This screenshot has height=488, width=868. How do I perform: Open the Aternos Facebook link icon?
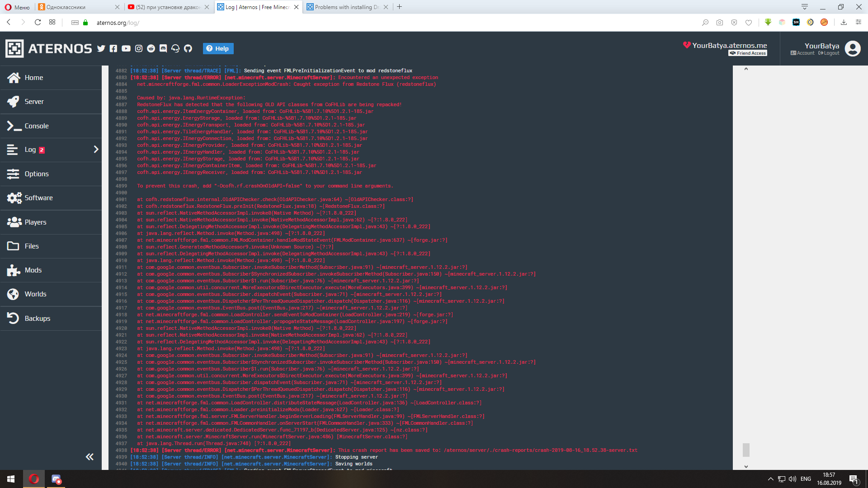pyautogui.click(x=113, y=48)
